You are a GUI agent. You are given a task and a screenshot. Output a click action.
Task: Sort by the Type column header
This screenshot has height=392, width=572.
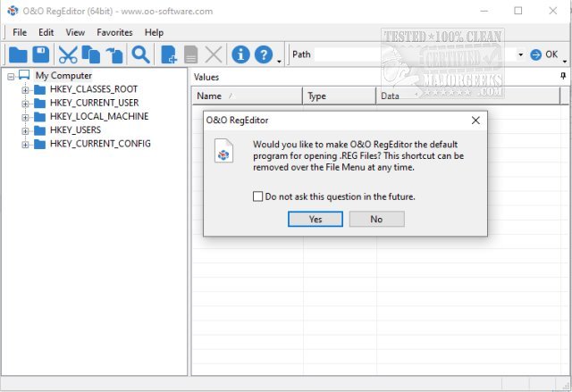[x=340, y=96]
